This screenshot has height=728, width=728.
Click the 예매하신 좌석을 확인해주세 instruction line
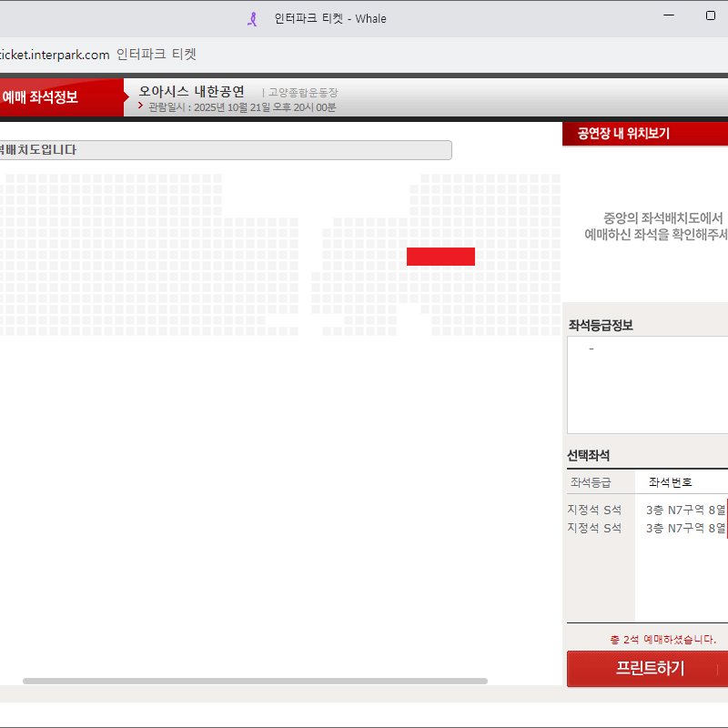tap(656, 235)
